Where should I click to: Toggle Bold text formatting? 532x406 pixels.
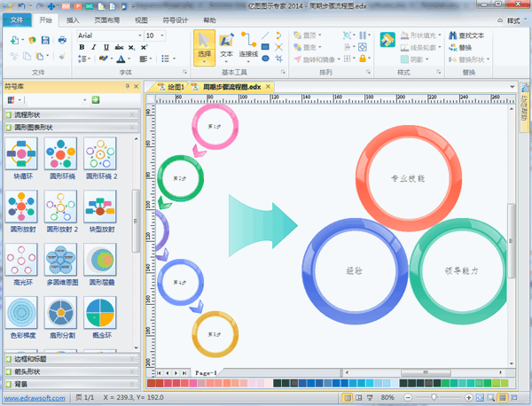tap(82, 48)
